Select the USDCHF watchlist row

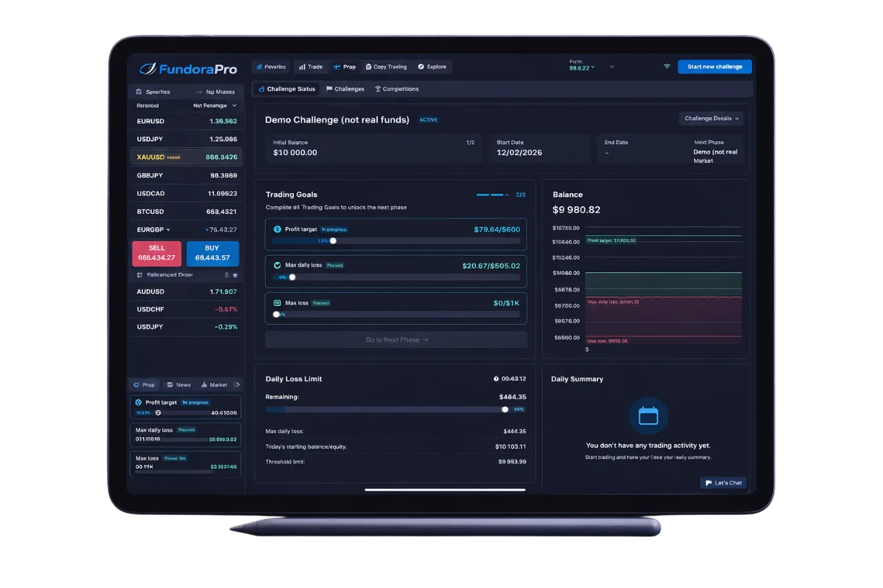(x=186, y=310)
